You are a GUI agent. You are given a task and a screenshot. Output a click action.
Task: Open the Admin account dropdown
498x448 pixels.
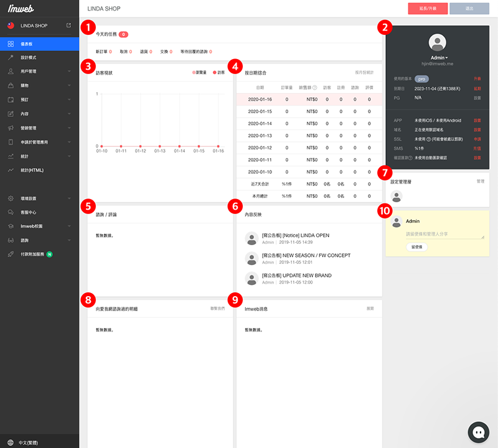[439, 57]
